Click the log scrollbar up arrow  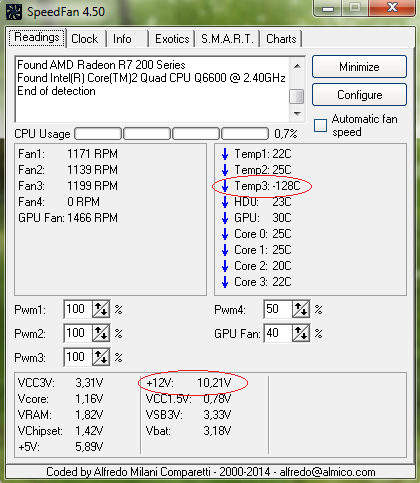(x=297, y=66)
